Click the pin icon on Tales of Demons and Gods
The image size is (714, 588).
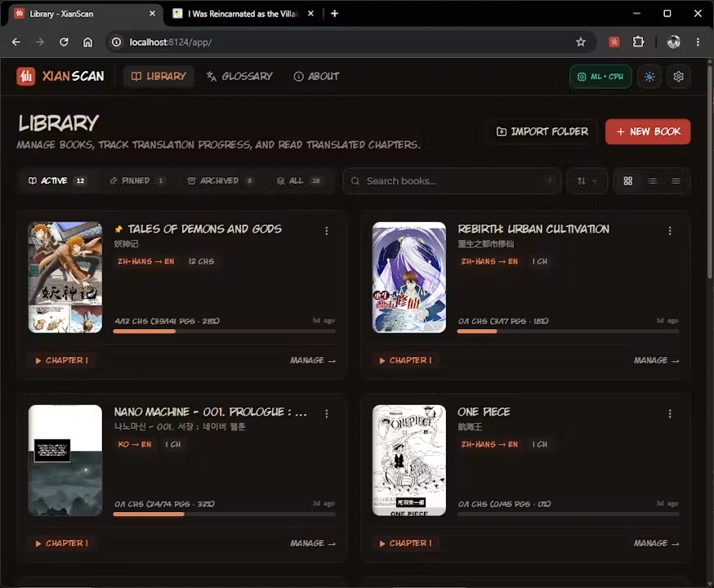point(118,229)
